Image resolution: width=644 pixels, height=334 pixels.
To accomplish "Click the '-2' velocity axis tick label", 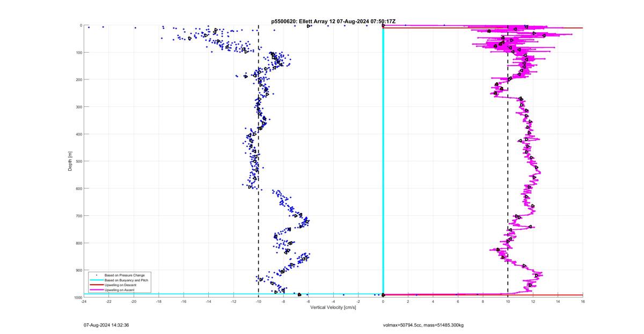I will click(358, 301).
